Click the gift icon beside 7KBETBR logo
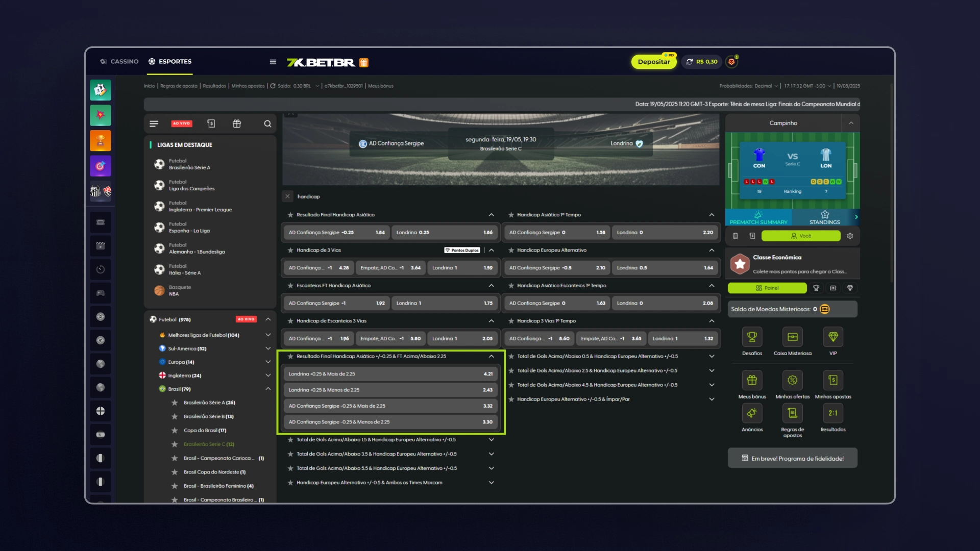Image resolution: width=980 pixels, height=551 pixels. coord(363,62)
